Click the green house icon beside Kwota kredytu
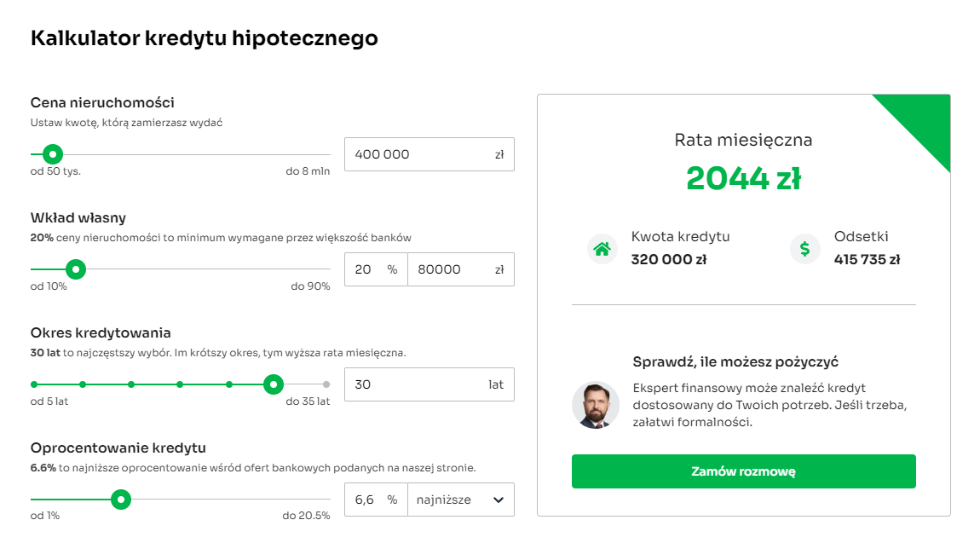Viewport: 980px width, 543px height. tap(602, 249)
